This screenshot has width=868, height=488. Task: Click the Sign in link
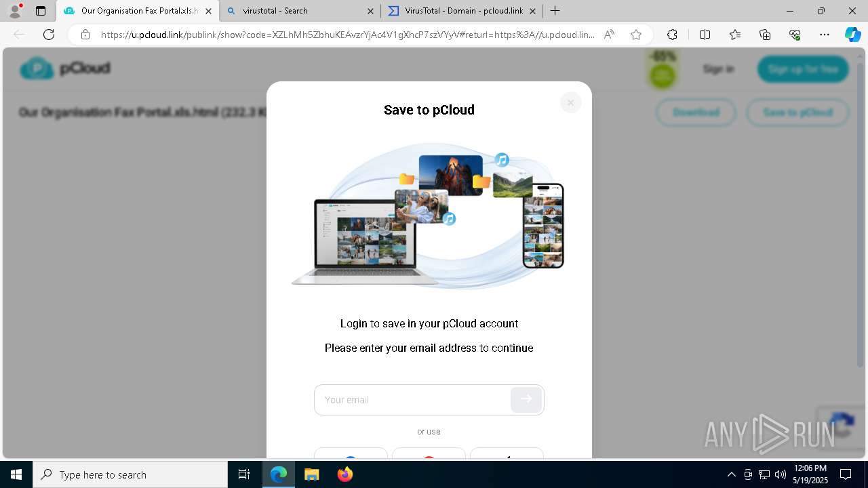coord(718,69)
